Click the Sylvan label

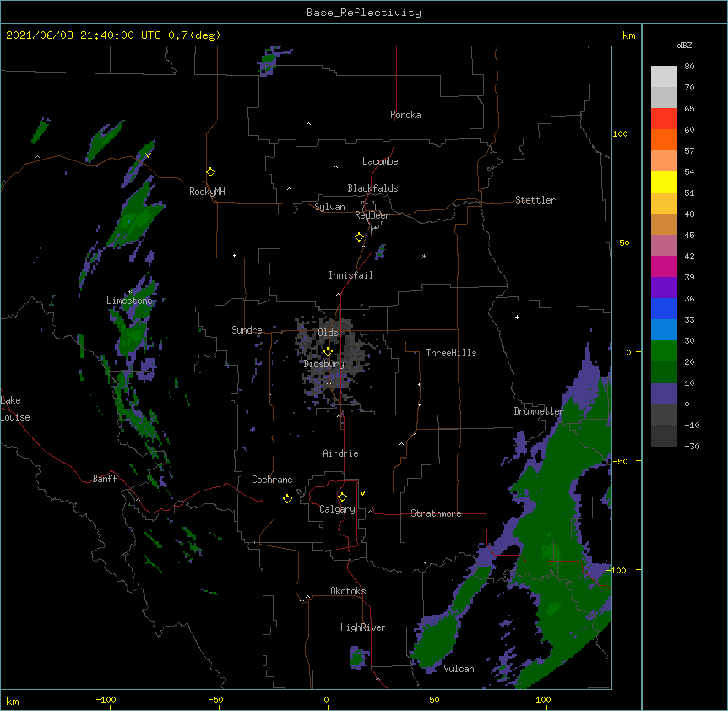click(329, 207)
